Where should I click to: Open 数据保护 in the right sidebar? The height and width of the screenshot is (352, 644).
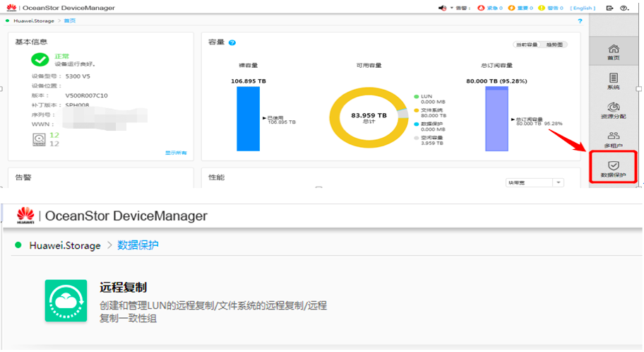(613, 169)
